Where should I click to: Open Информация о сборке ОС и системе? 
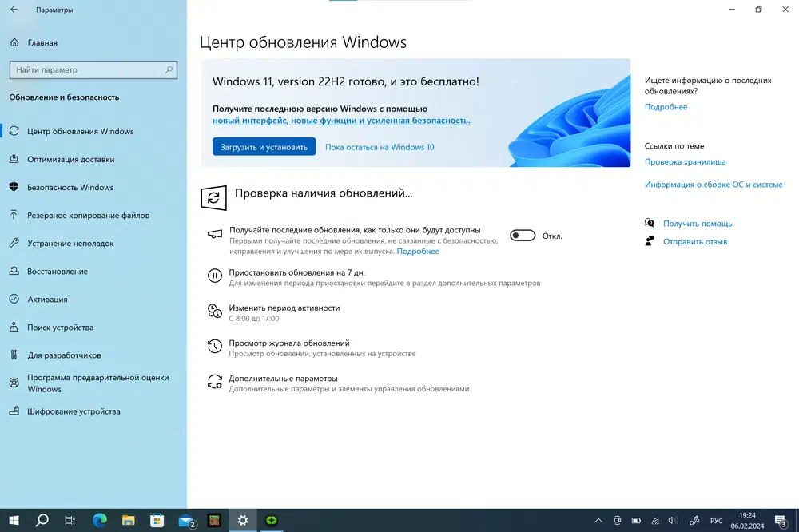[x=714, y=185]
